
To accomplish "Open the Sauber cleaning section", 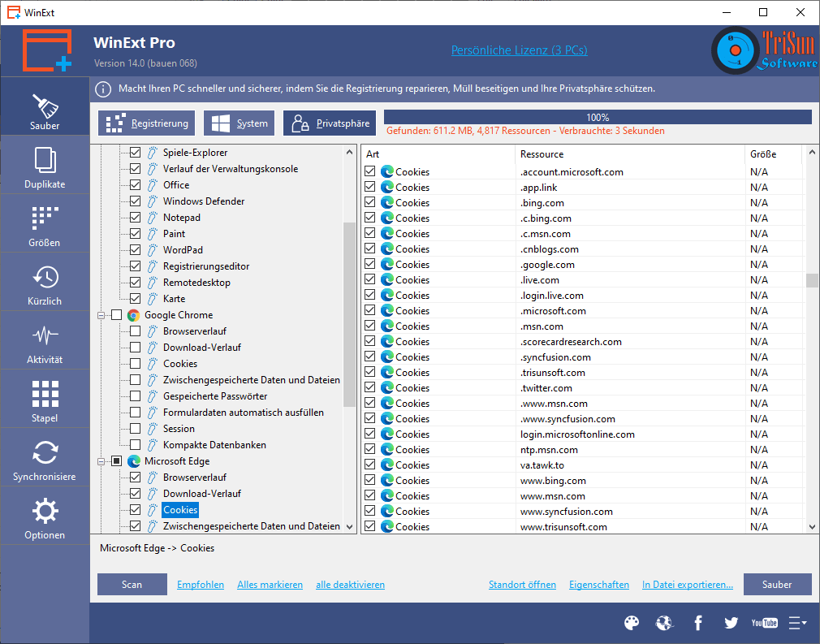I will pyautogui.click(x=45, y=106).
